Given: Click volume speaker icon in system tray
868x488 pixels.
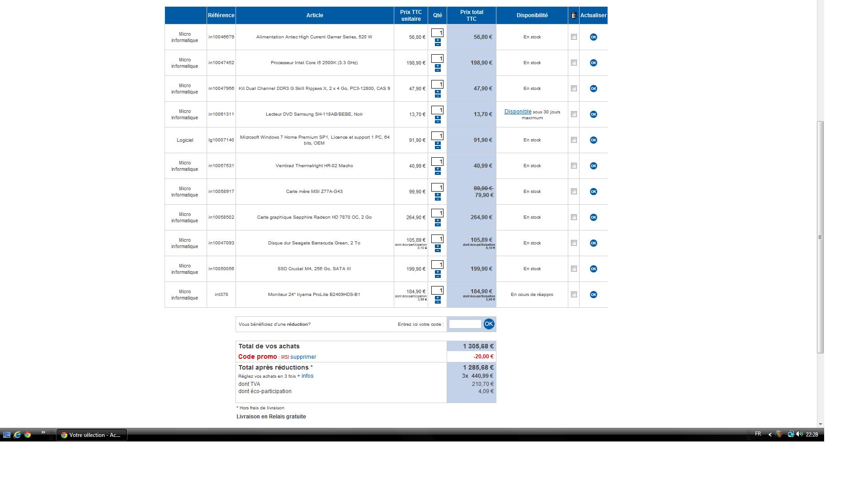Looking at the screenshot, I should pos(799,434).
